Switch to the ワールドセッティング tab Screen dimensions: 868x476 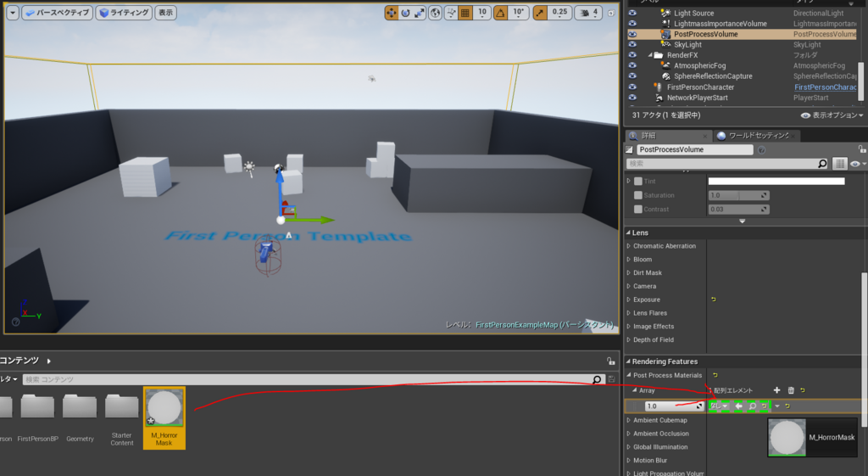(x=755, y=135)
